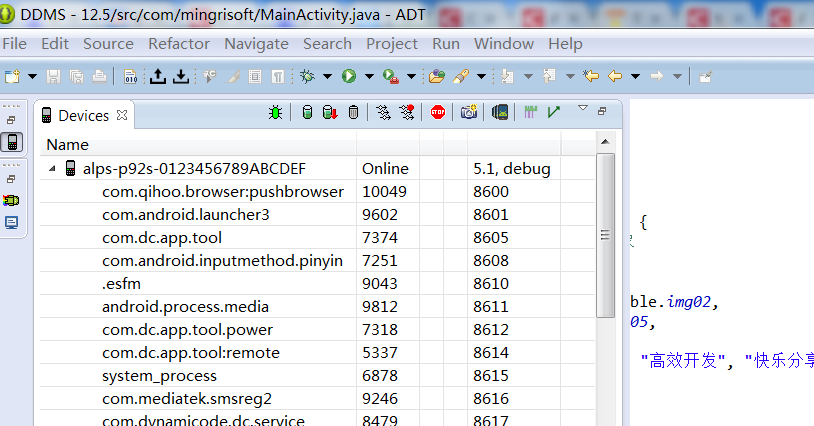814x426 pixels.
Task: Click the Debug bug toolbar icon
Action: click(x=307, y=76)
